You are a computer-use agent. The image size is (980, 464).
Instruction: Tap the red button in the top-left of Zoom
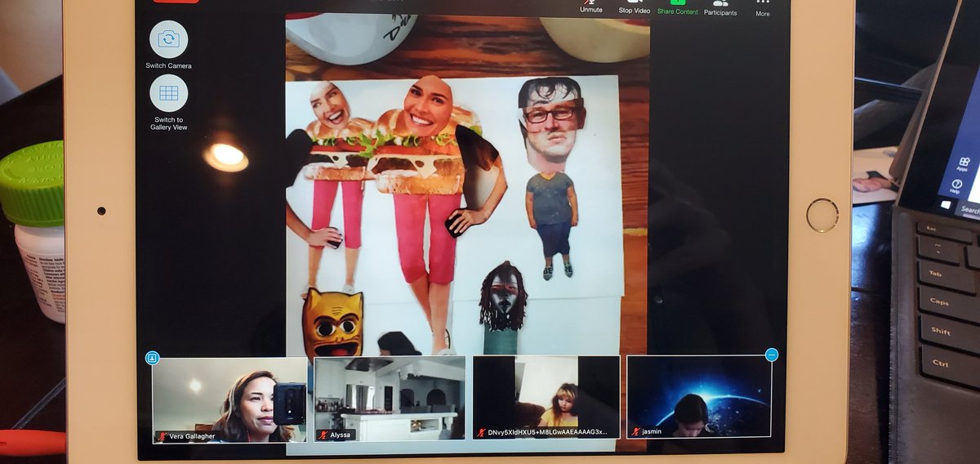(175, 1)
